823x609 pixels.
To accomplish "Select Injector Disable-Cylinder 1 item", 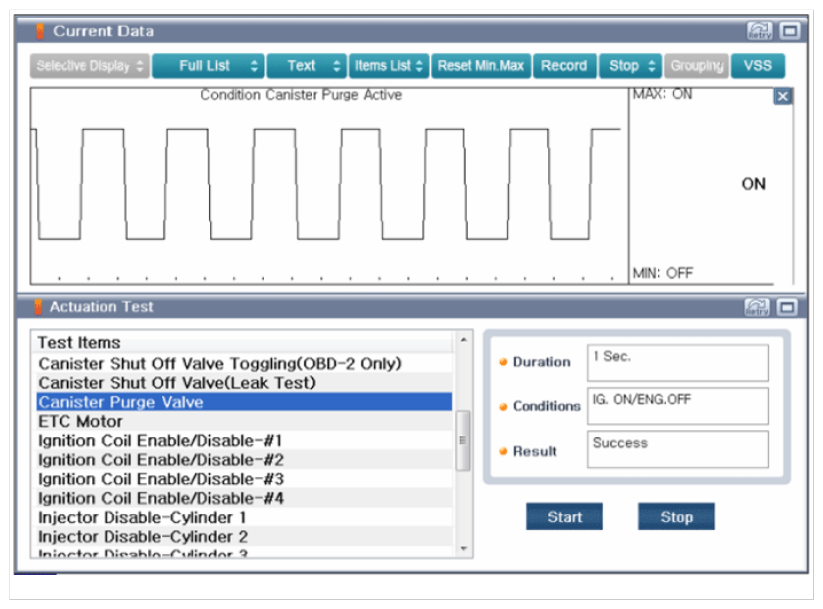I will (142, 517).
